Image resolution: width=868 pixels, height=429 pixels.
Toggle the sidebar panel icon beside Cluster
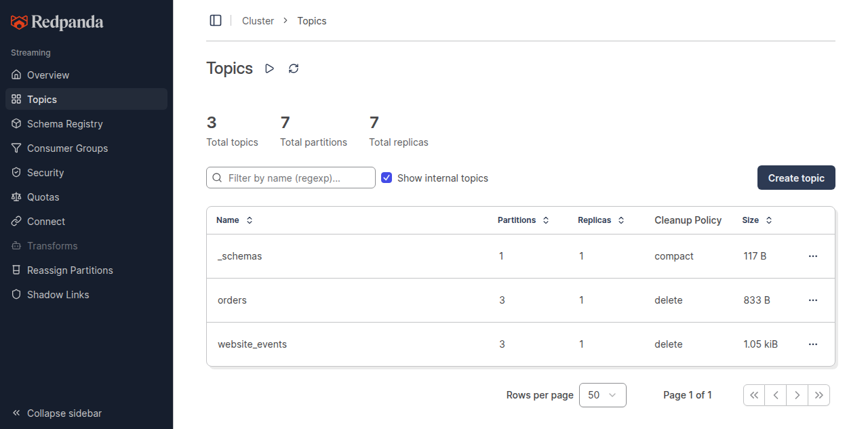[216, 20]
